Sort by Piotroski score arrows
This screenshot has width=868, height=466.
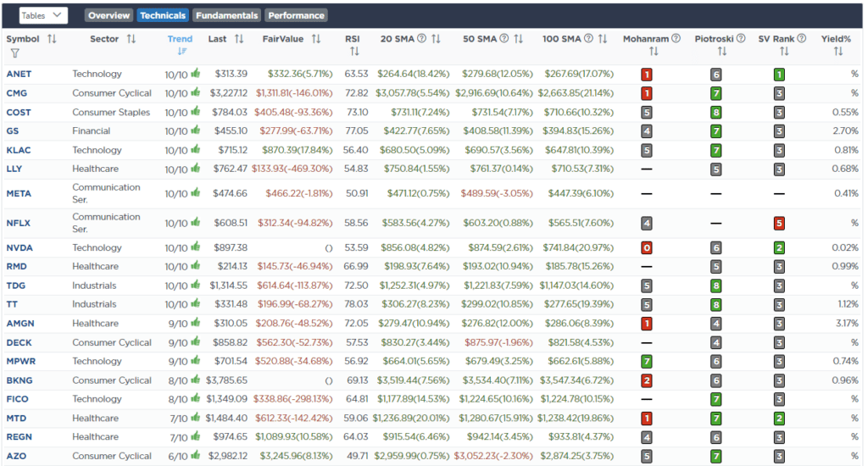coord(722,52)
